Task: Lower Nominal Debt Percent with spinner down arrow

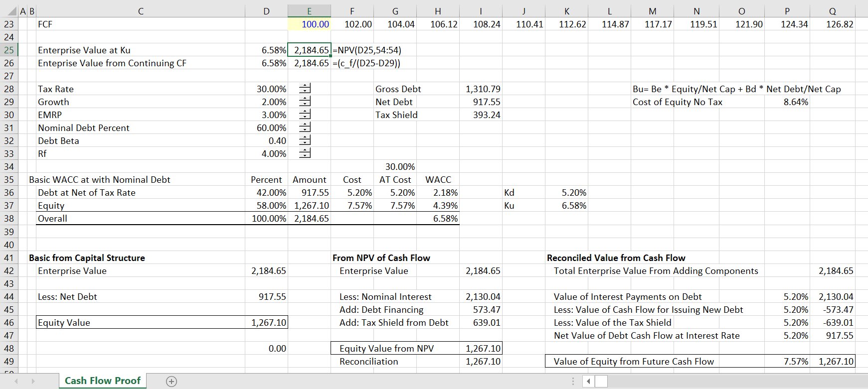Action: click(305, 130)
